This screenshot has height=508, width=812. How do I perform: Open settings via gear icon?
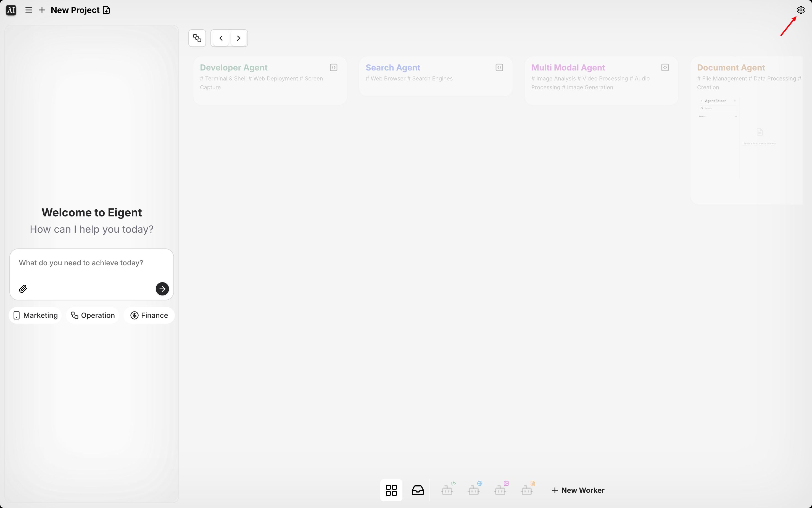click(x=801, y=10)
